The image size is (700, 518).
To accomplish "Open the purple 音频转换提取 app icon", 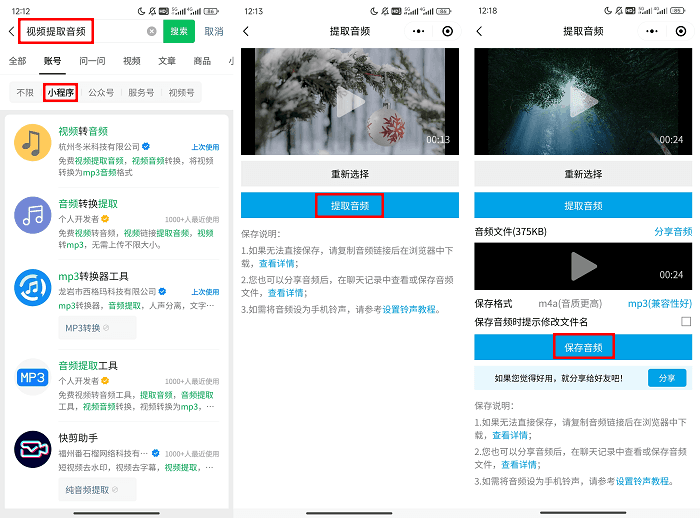I will (x=33, y=215).
